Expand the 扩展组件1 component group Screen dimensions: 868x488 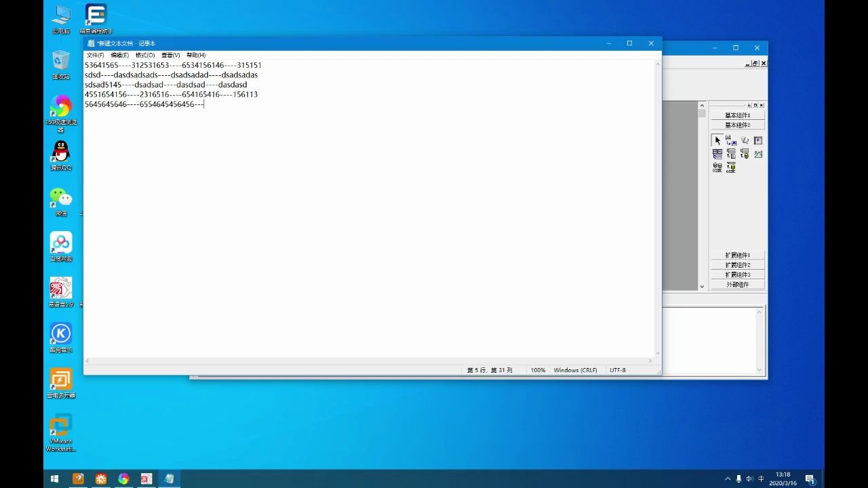[x=737, y=256]
